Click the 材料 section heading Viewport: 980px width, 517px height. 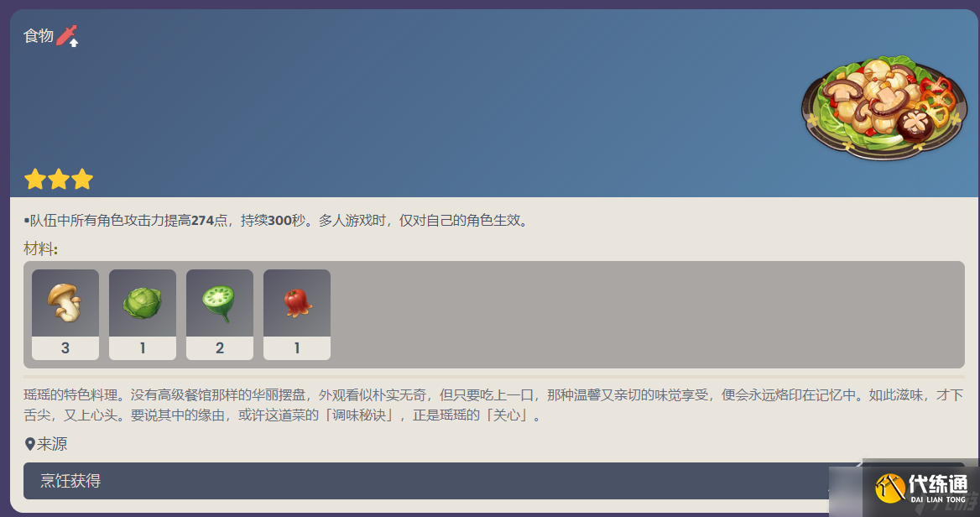[40, 248]
